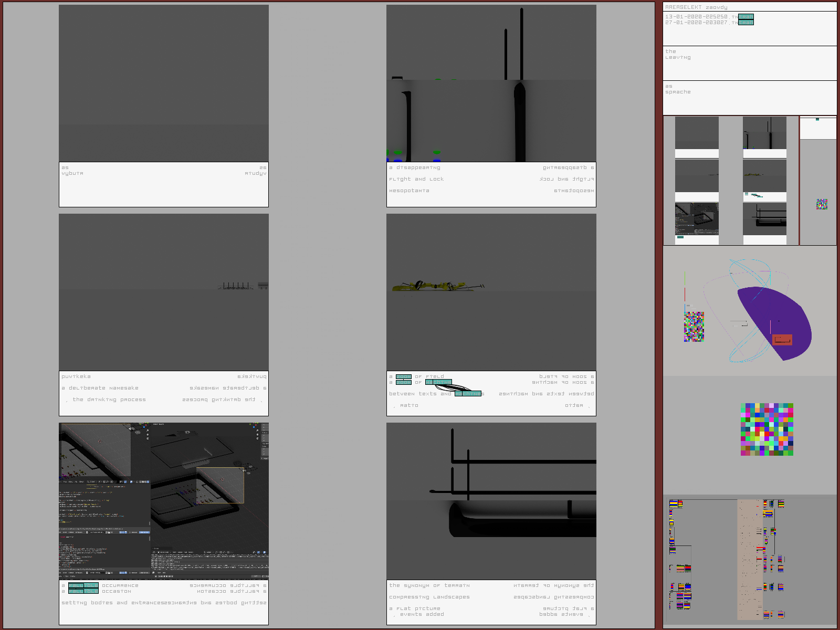Image resolution: width=840 pixels, height=630 pixels.
Task: Click the large multicolor pixel grid
Action: (x=766, y=429)
